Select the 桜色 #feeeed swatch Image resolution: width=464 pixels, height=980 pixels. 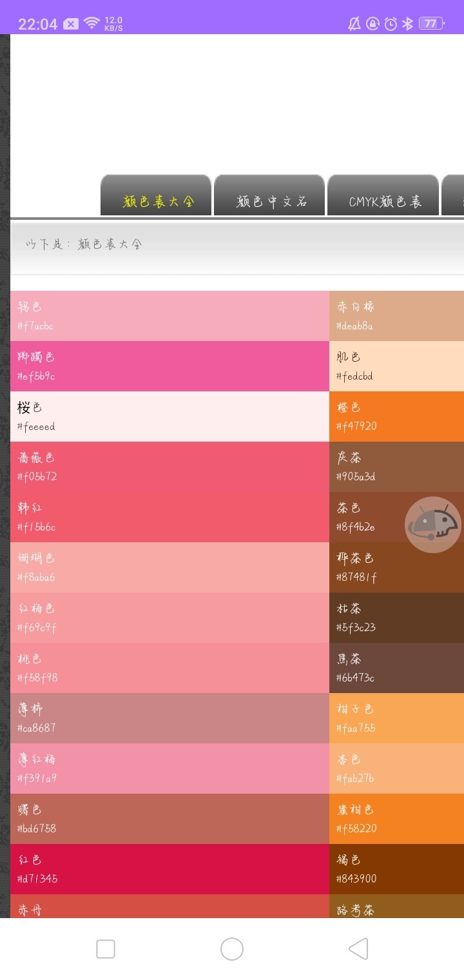(169, 416)
